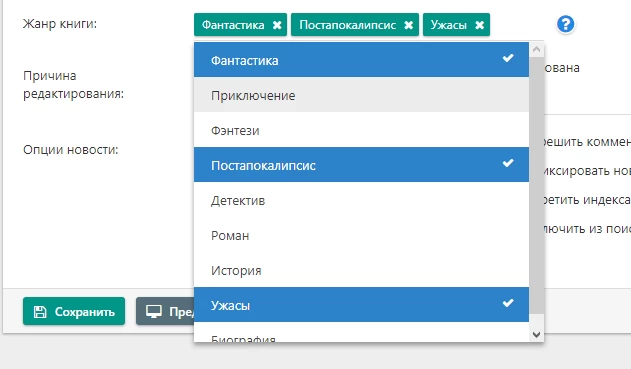This screenshot has width=631, height=369.
Task: Open the blue help question icon
Action: [x=565, y=24]
